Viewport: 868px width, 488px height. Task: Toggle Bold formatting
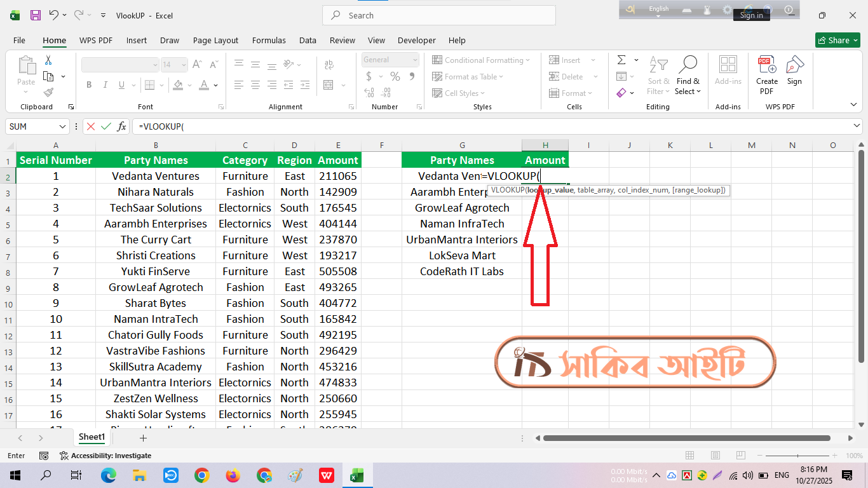[89, 85]
